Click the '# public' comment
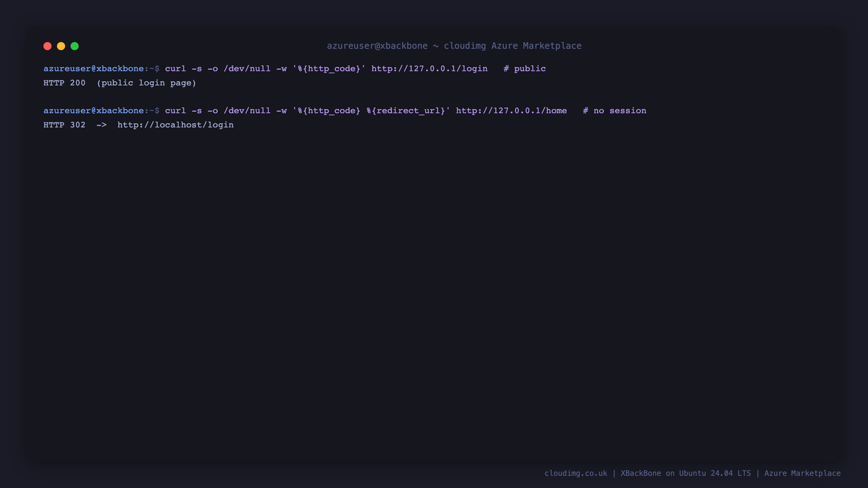 click(525, 68)
